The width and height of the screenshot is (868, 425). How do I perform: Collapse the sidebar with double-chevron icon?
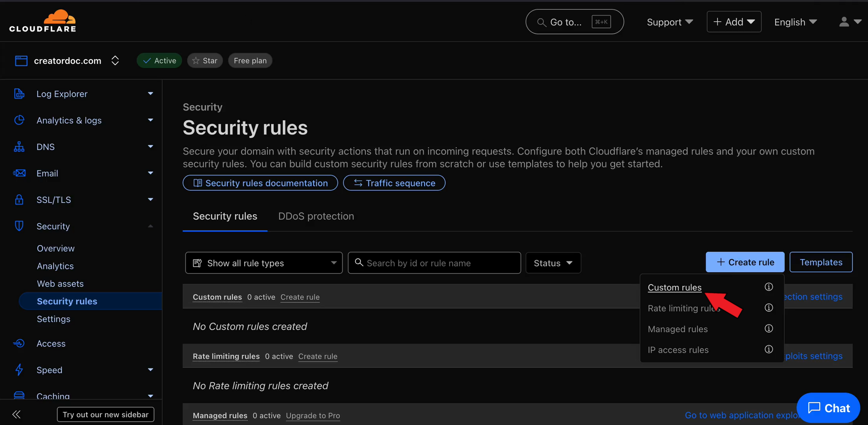click(x=16, y=414)
